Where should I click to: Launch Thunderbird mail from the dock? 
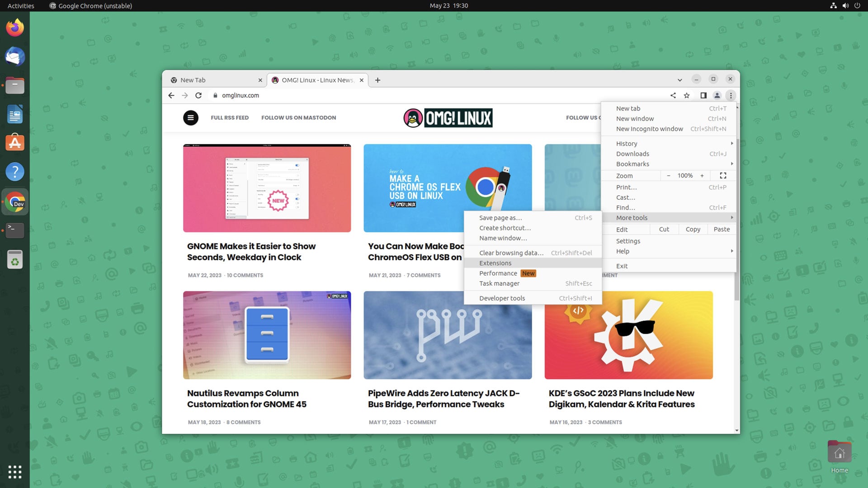click(x=15, y=57)
